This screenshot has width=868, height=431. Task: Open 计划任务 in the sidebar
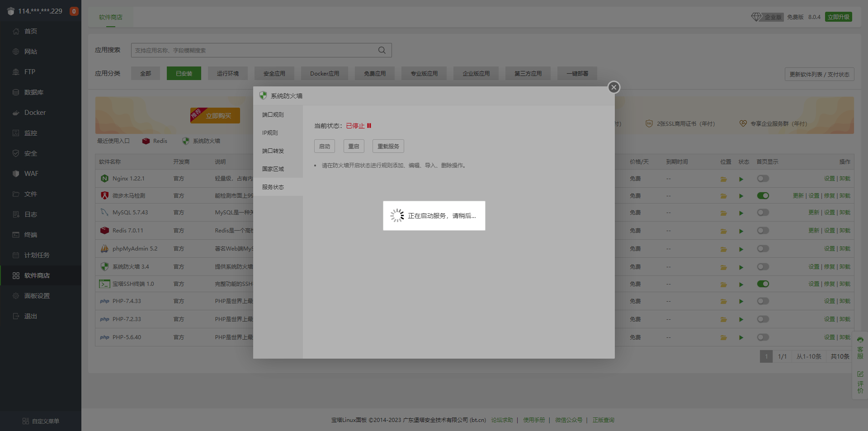[41, 255]
